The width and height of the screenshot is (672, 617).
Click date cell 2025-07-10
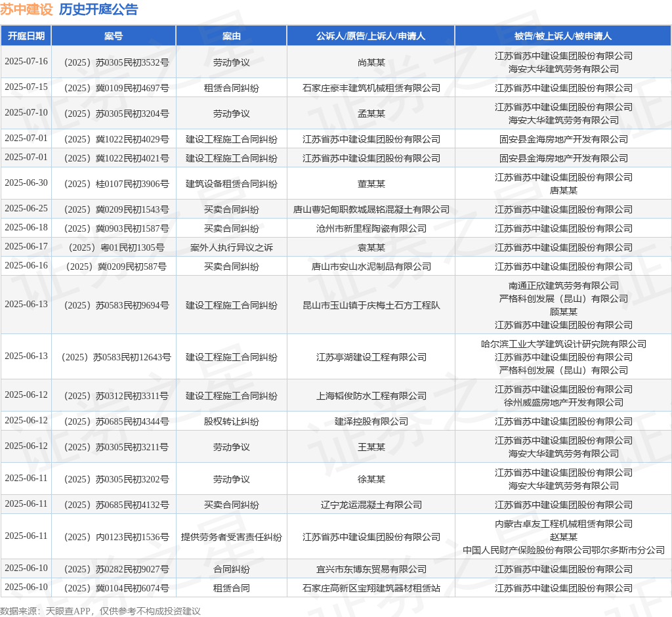pos(26,112)
